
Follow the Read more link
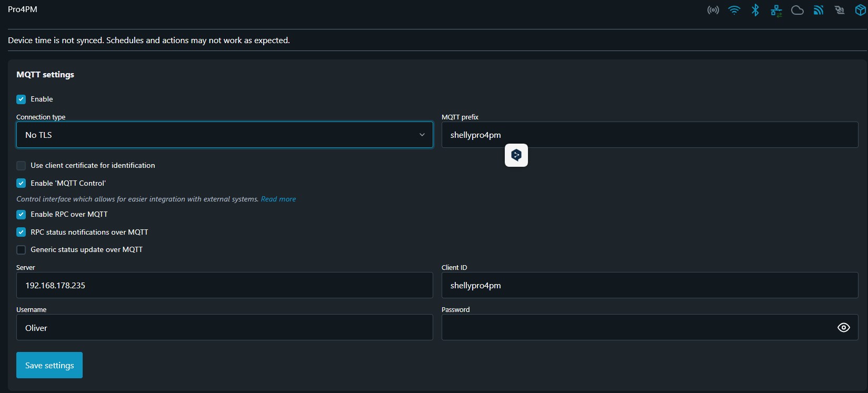278,199
